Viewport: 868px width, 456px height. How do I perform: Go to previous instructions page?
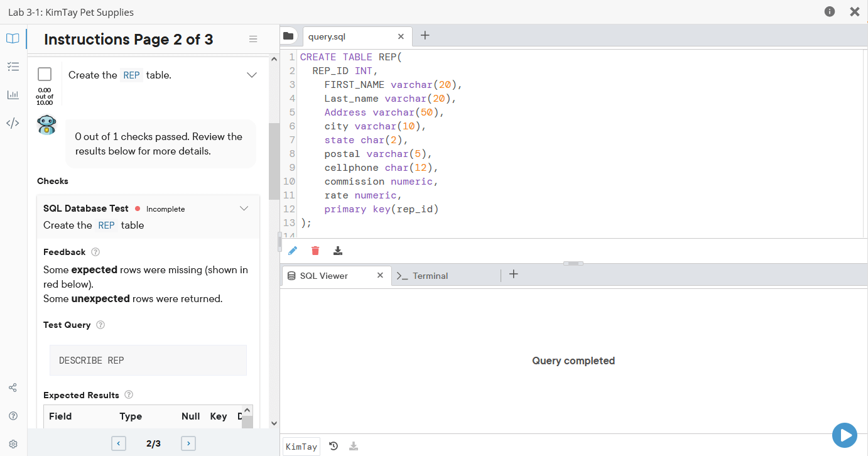[119, 443]
